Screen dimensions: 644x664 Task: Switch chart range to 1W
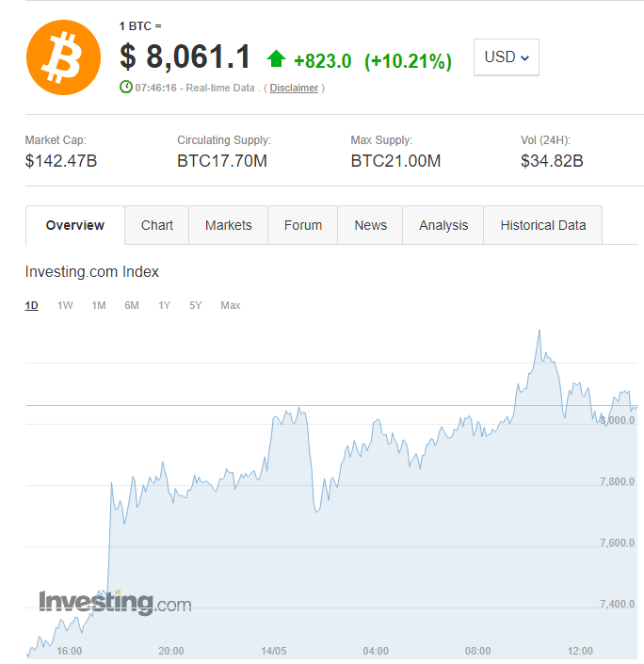[65, 305]
